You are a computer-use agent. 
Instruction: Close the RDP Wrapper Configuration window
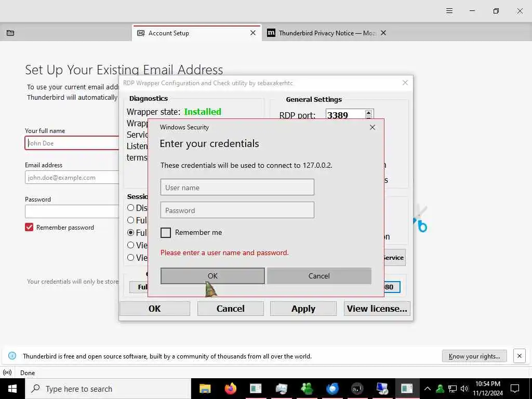[x=405, y=83]
